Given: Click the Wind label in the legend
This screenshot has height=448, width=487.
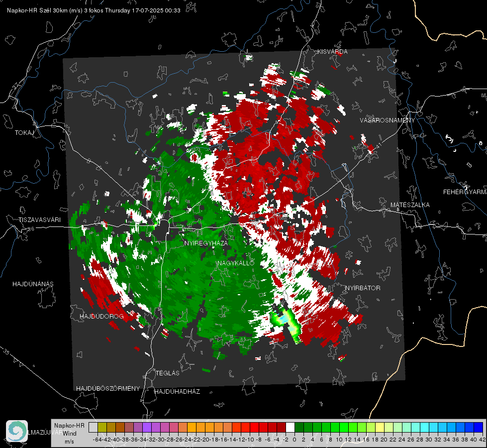Looking at the screenshot, I should pos(70,434).
